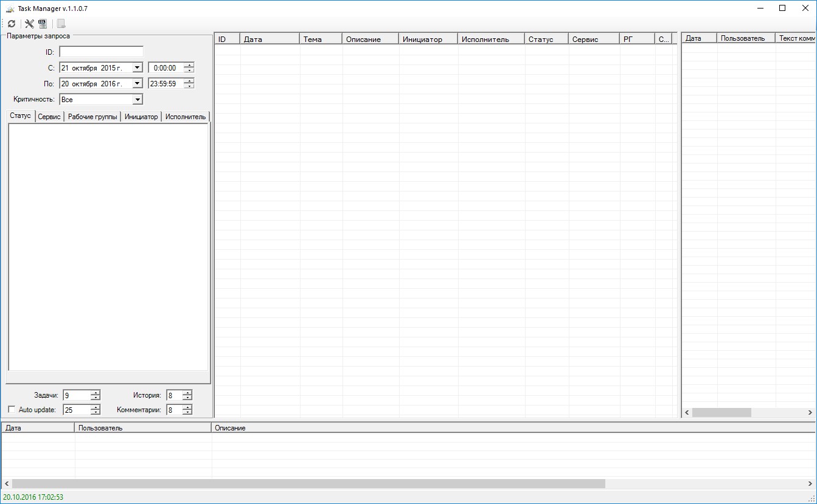Click the Задачи numeric field
Viewport: 817px width, 504px height.
click(x=77, y=396)
